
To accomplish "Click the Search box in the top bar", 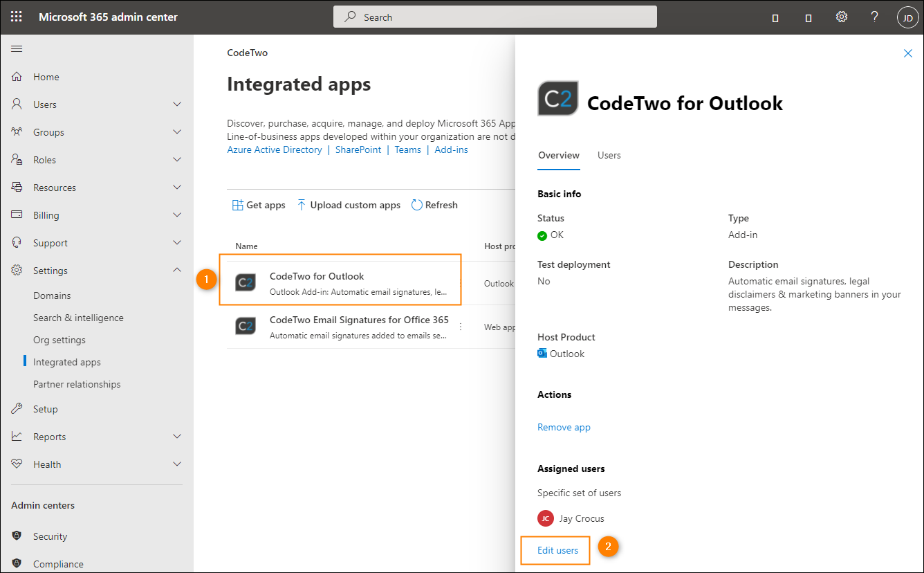I will (495, 17).
